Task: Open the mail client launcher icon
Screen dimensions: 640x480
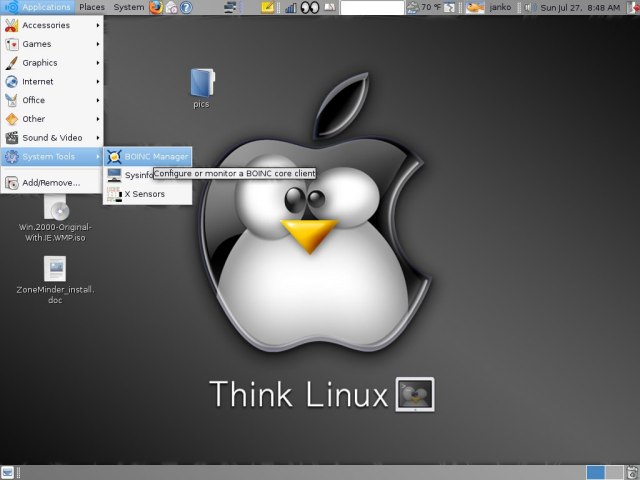Action: pos(171,7)
